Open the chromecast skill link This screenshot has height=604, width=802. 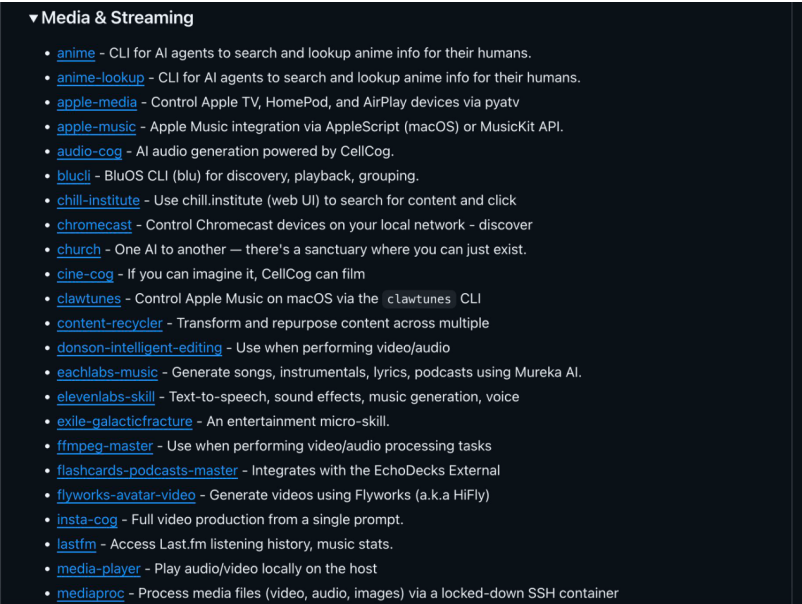pos(94,225)
